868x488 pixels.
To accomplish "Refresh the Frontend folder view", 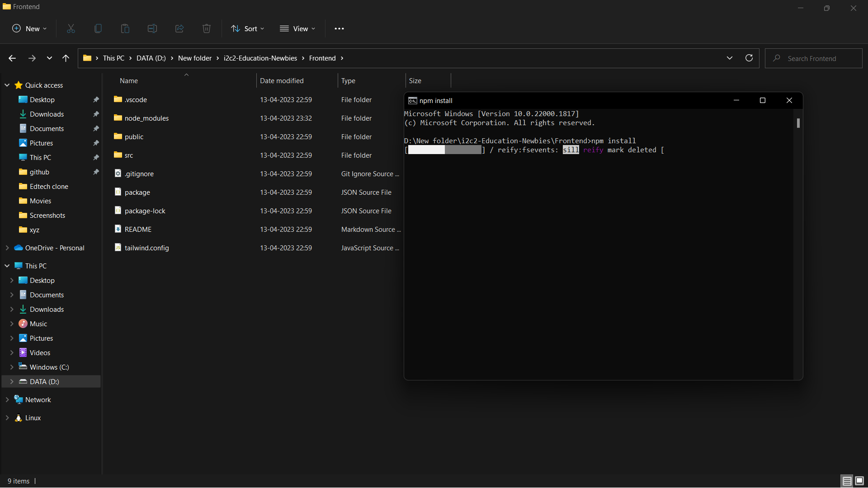I will 749,58.
